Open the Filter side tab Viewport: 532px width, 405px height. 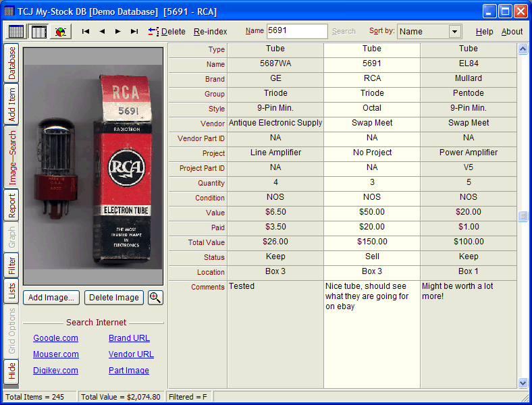click(x=12, y=266)
